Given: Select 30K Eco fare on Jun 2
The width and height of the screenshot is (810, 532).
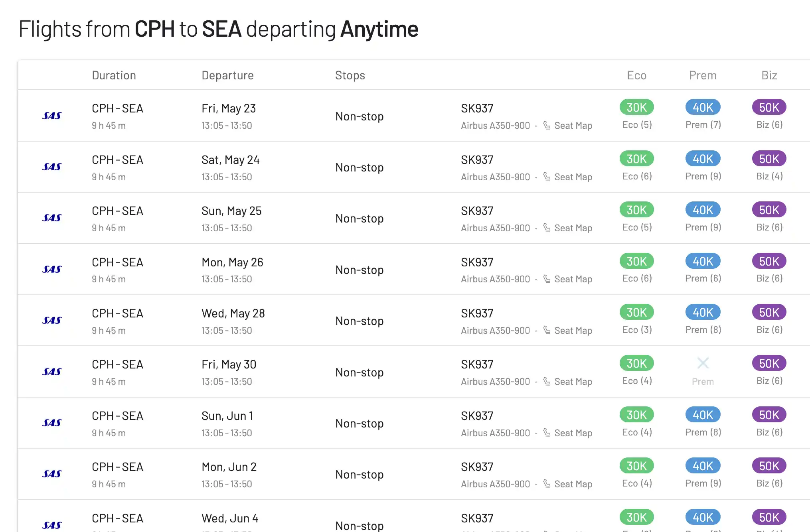Looking at the screenshot, I should click(637, 466).
